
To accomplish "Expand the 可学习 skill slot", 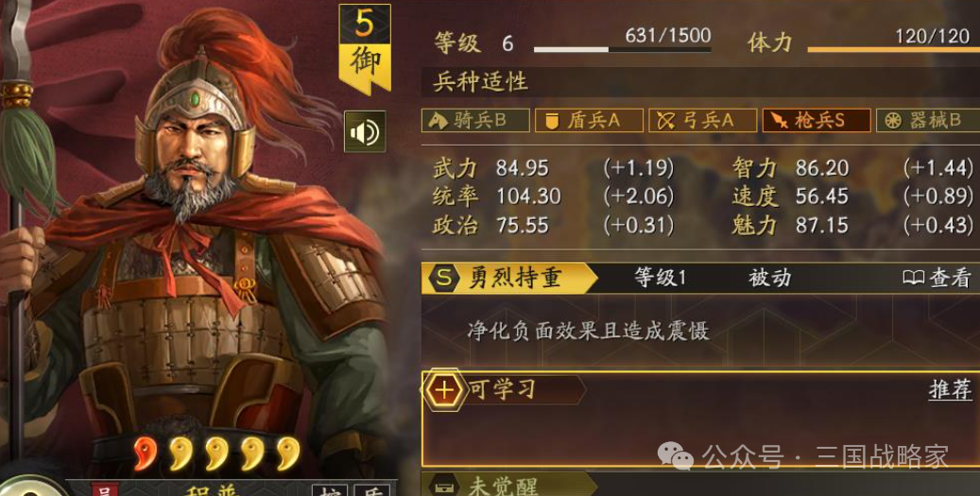I will click(700, 418).
